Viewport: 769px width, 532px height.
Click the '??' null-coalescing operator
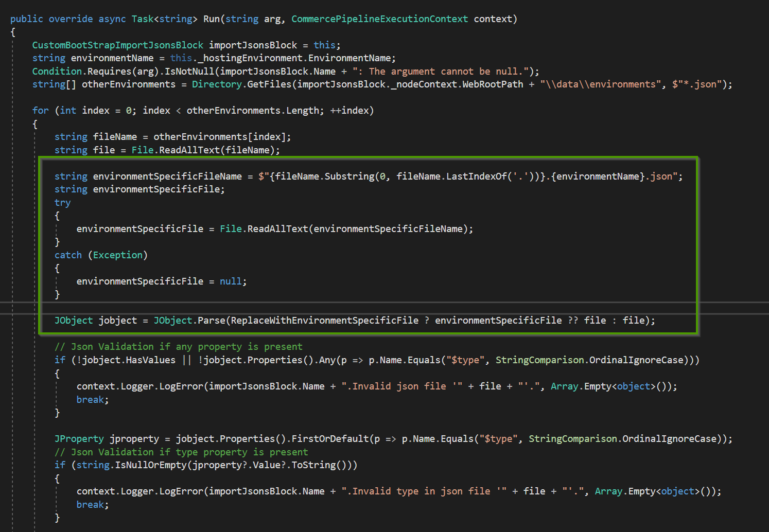pyautogui.click(x=573, y=321)
